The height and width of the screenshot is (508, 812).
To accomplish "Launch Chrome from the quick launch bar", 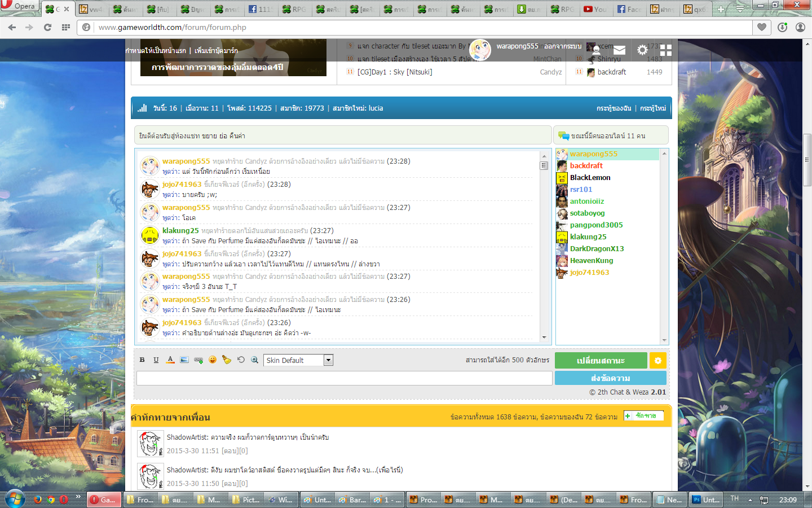I will coord(51,500).
